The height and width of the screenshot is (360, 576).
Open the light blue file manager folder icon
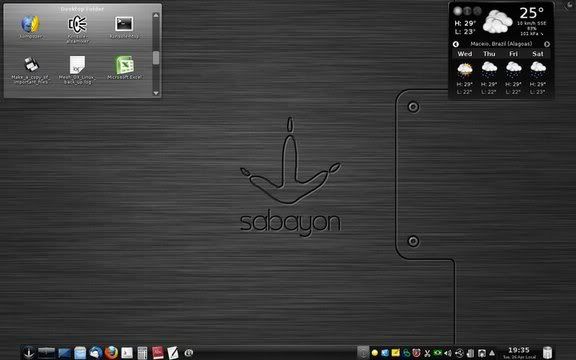(80, 353)
